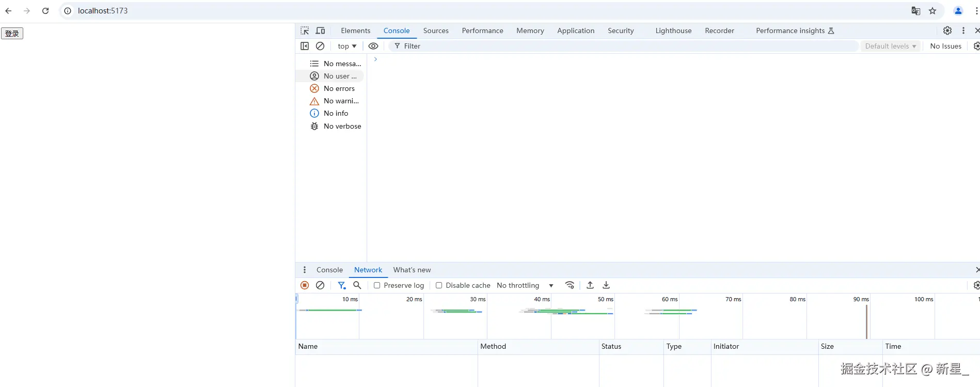The width and height of the screenshot is (980, 387).
Task: Open the Security tab
Action: coord(621,31)
